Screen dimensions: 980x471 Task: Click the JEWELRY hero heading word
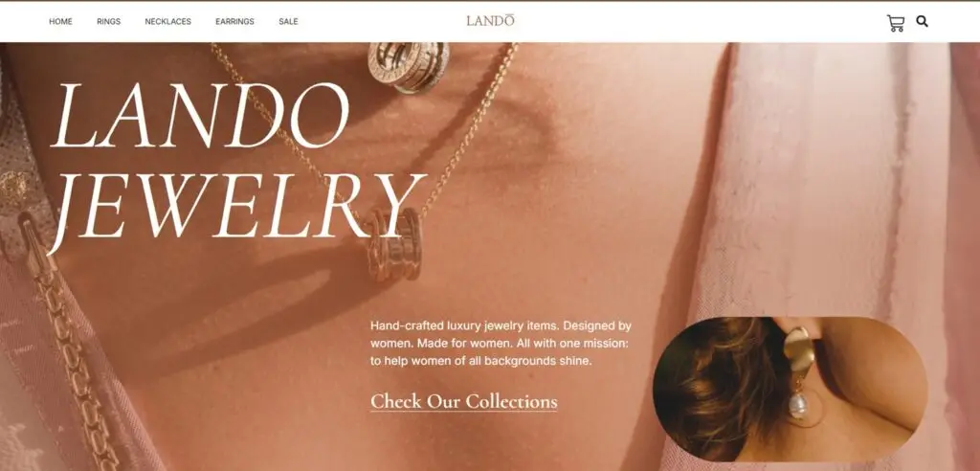click(236, 210)
